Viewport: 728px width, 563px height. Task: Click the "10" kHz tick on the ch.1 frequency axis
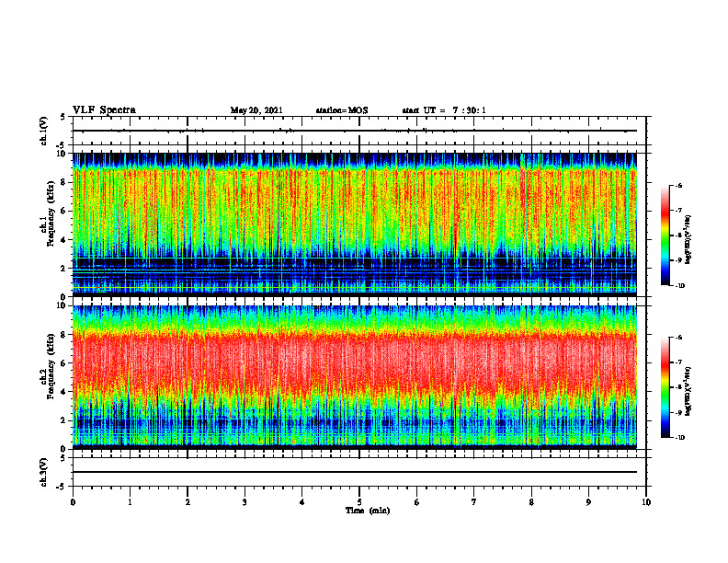pos(63,154)
